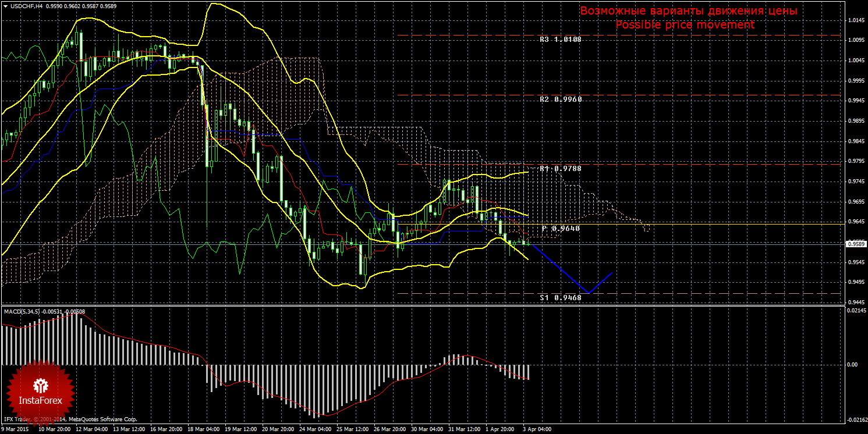Click the 0.9445 price scale value

tap(855, 303)
